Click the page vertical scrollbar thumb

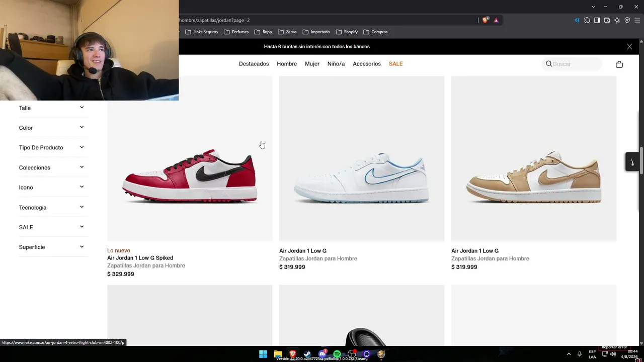641,161
